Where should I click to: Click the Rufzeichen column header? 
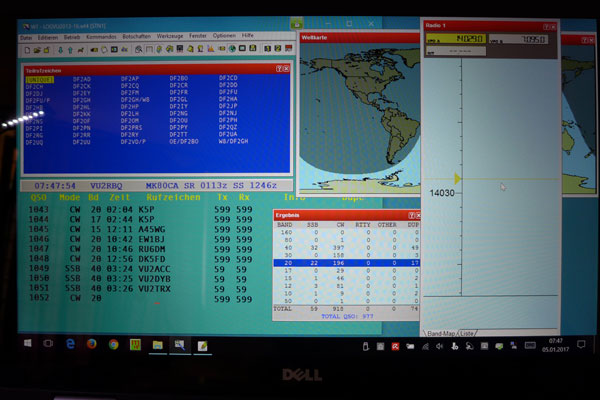(x=173, y=198)
